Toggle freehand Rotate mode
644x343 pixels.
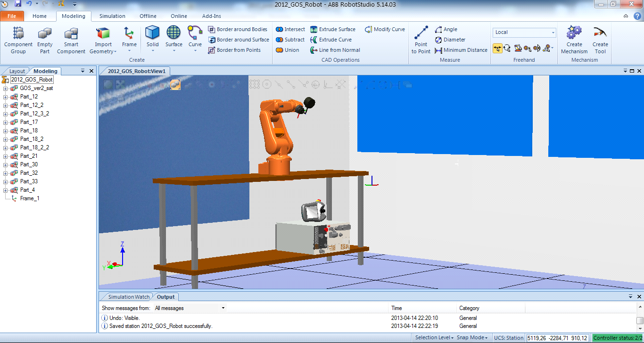click(507, 48)
